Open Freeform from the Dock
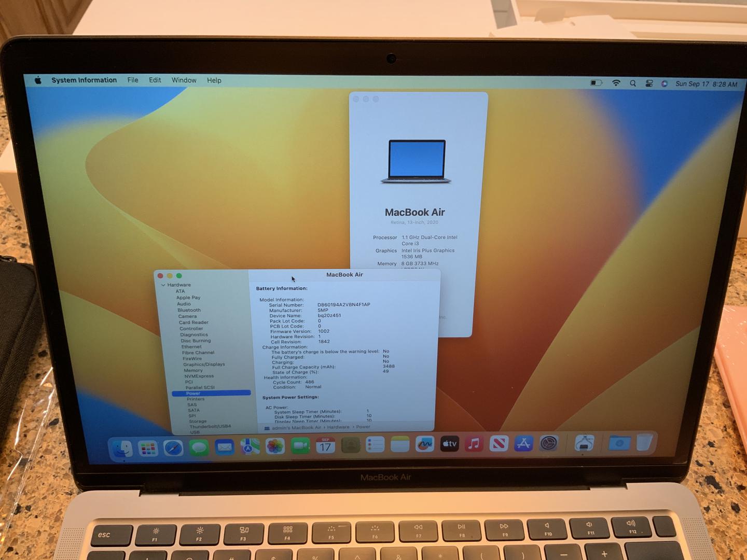 tap(425, 444)
